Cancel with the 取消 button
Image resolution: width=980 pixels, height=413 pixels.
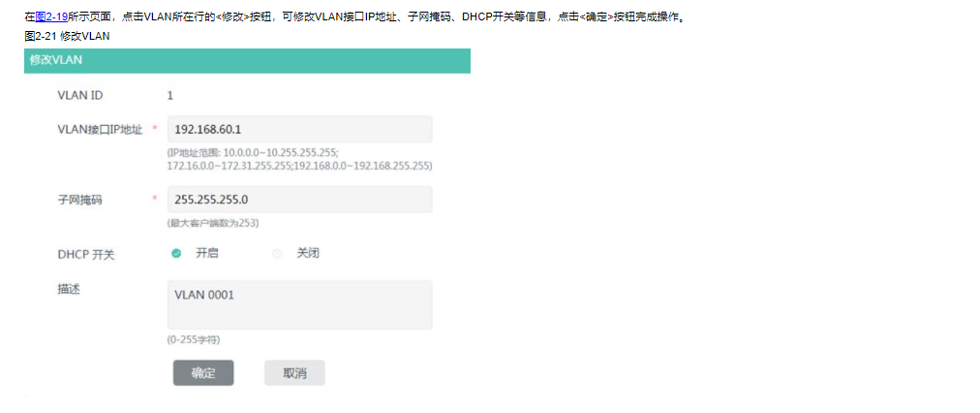294,373
